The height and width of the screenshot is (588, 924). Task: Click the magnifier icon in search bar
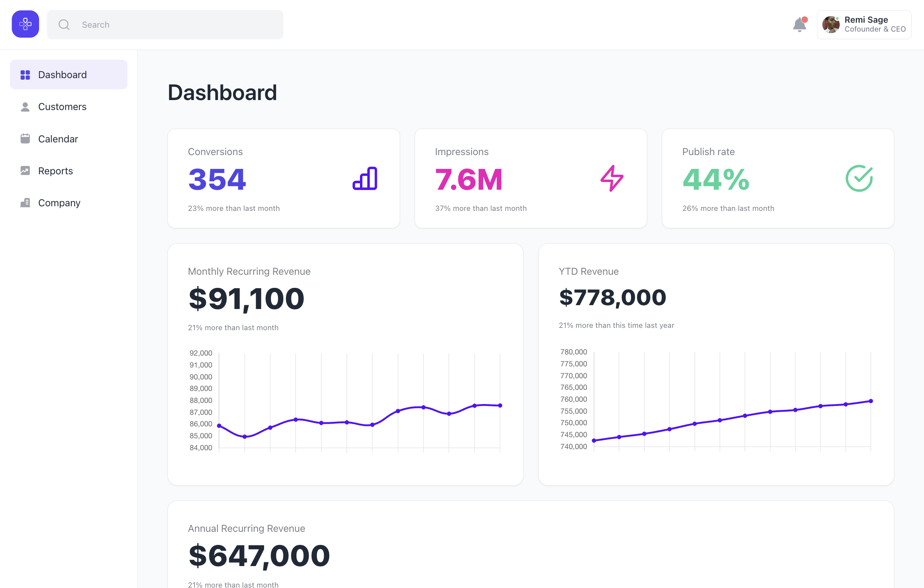pos(64,25)
